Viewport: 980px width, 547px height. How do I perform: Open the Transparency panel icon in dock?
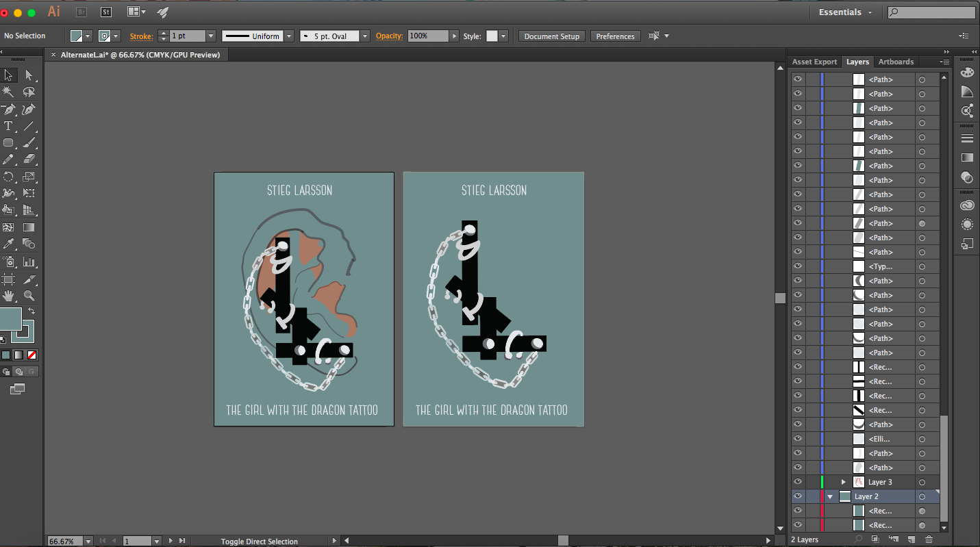click(x=967, y=177)
